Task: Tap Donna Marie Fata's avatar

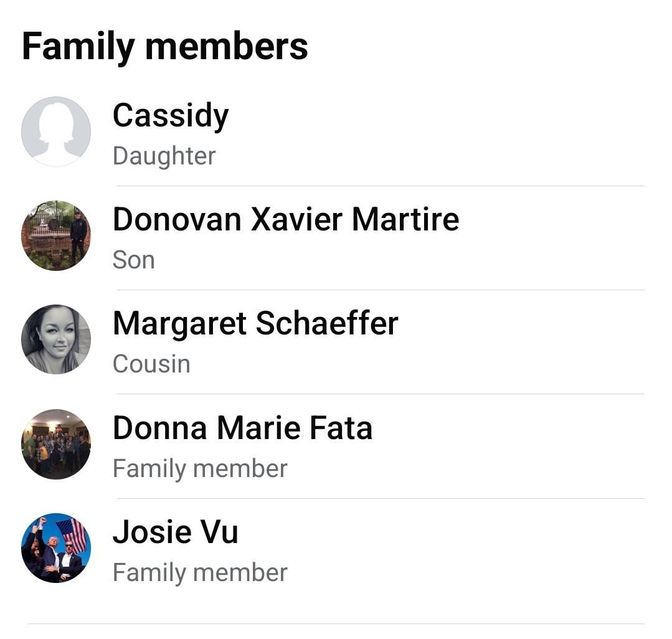Action: 56,444
